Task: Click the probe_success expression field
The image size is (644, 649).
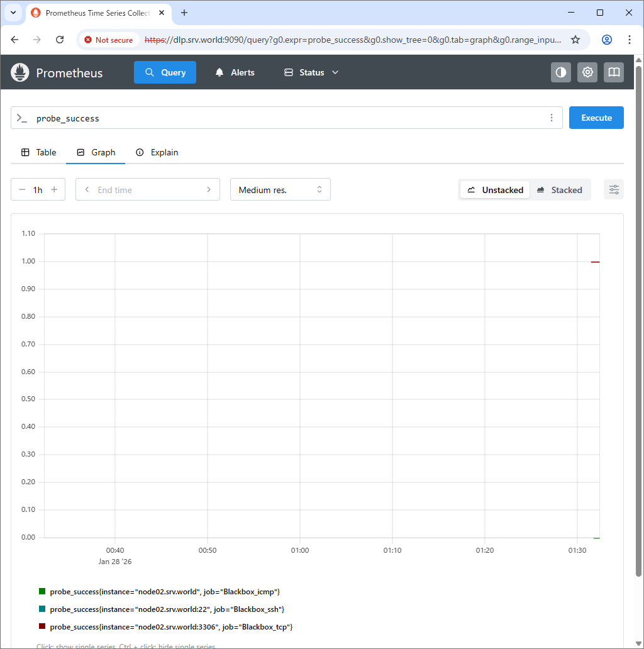Action: coord(286,118)
